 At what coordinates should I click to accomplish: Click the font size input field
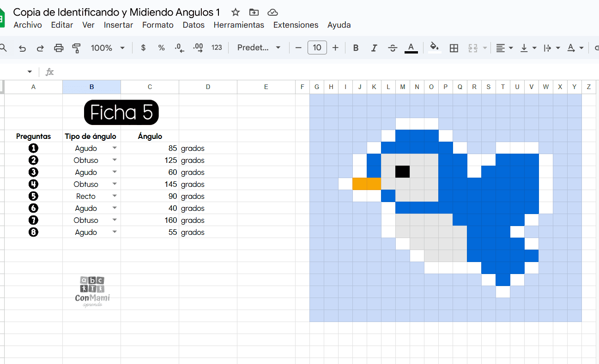point(317,48)
